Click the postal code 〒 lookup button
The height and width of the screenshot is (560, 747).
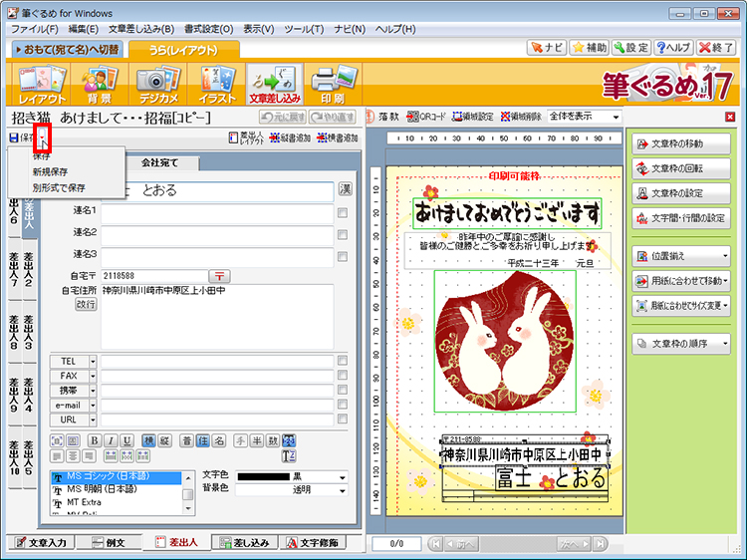[x=219, y=276]
